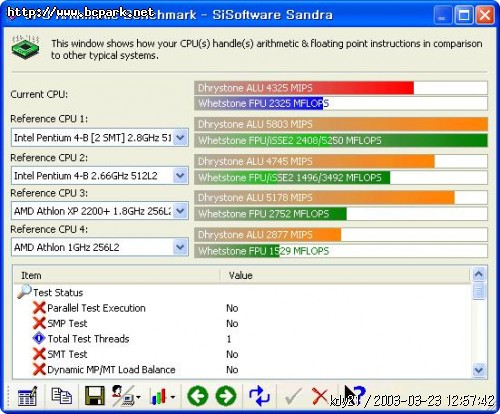Click the red X cancel toolbar icon
The width and height of the screenshot is (500, 414).
pyautogui.click(x=319, y=396)
